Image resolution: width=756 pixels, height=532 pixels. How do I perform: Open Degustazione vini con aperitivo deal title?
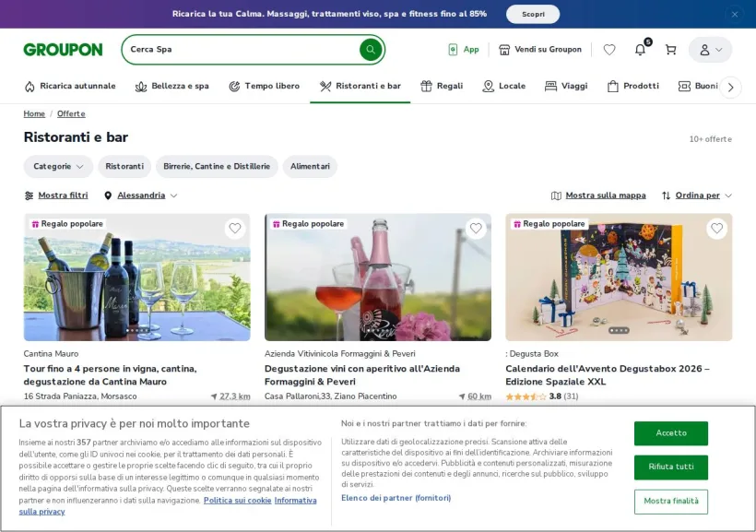pos(362,374)
